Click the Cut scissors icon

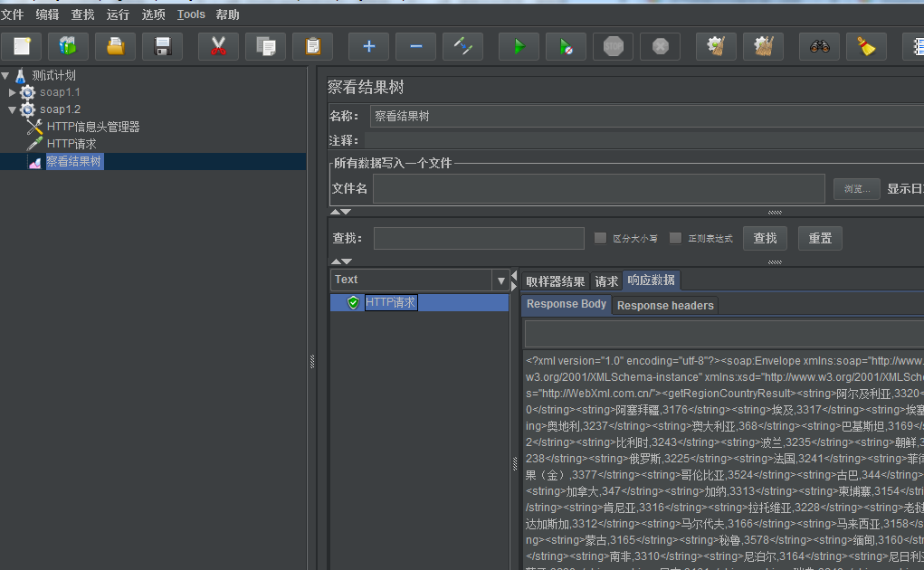[218, 46]
